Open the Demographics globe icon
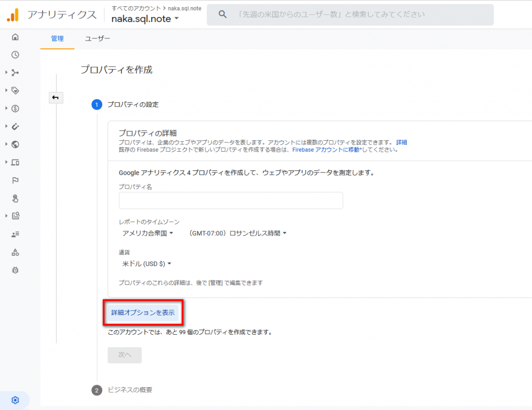The width and height of the screenshot is (532, 410). coord(15,144)
